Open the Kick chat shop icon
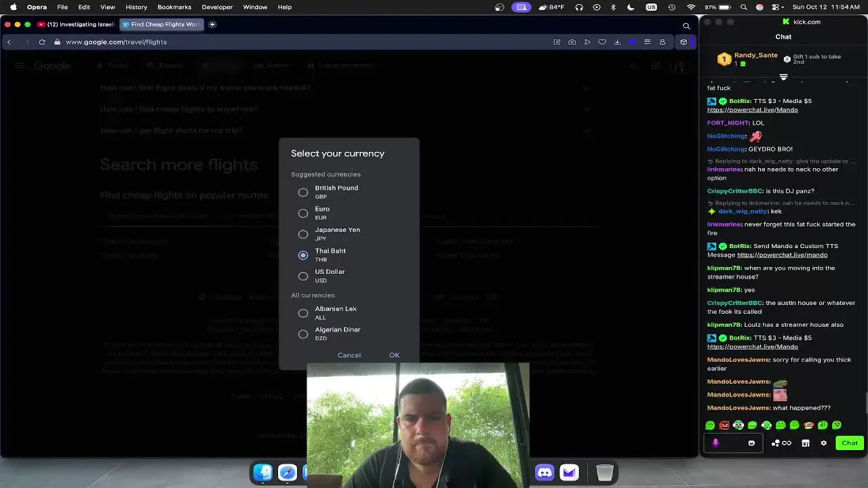The height and width of the screenshot is (488, 868). pyautogui.click(x=806, y=443)
